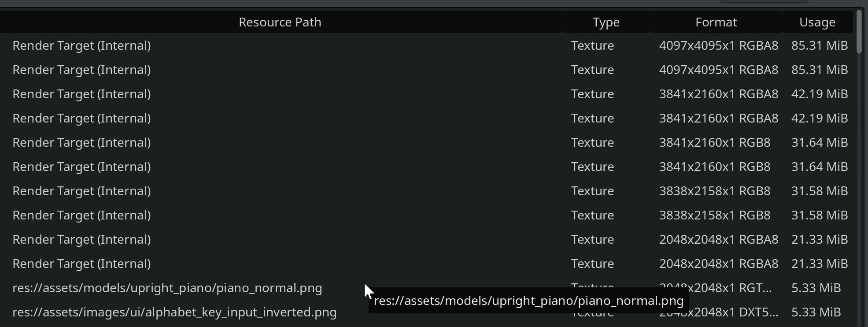
Task: Select the first 3841x2160x1 RGBA8 texture row
Action: pos(176,94)
